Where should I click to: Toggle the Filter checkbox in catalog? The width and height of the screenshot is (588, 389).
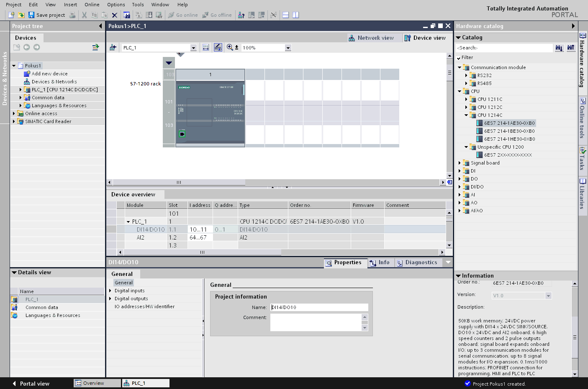[459, 58]
